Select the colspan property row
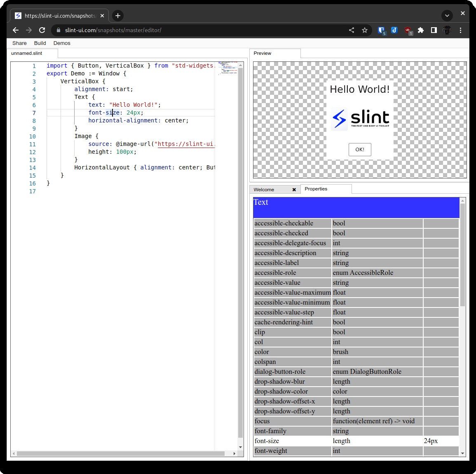 356,361
